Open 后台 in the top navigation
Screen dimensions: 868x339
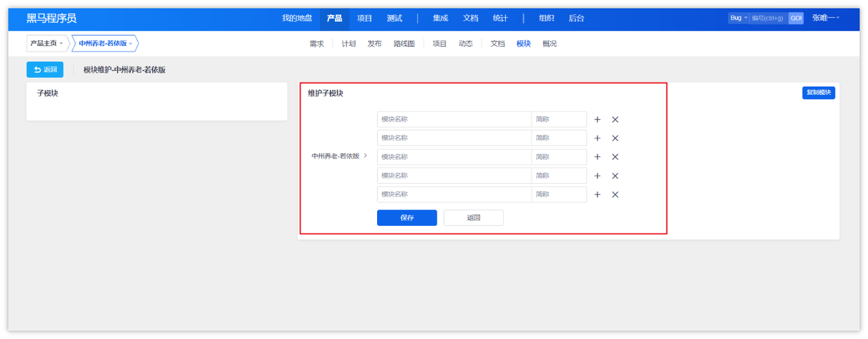click(x=576, y=18)
